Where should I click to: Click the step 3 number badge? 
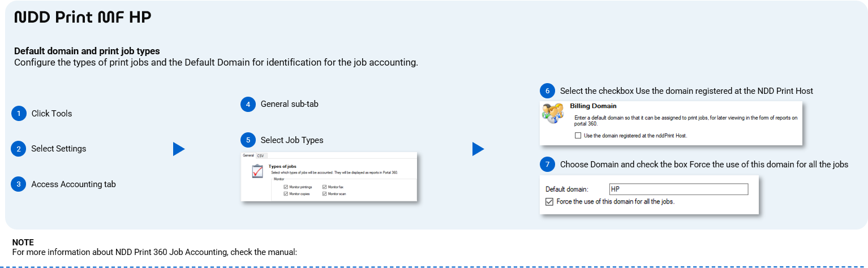pyautogui.click(x=19, y=184)
